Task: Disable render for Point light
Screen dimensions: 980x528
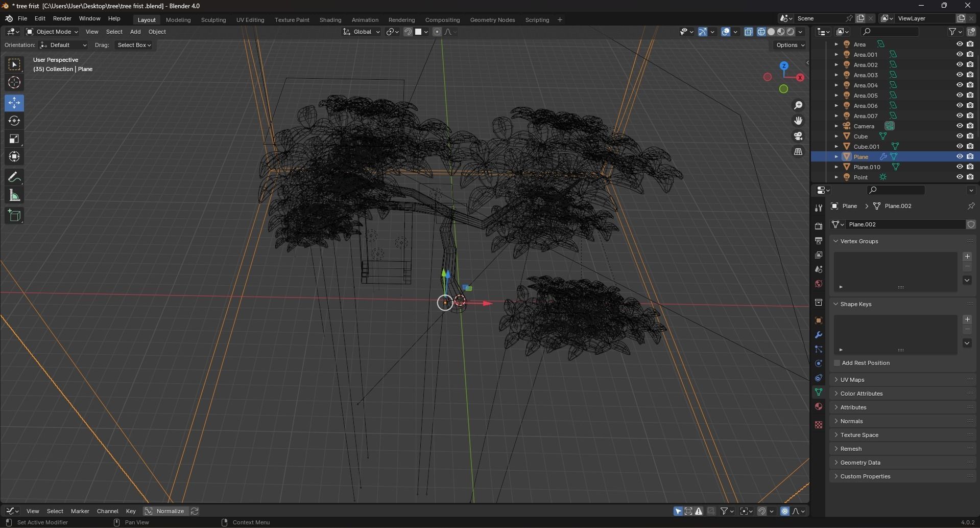Action: click(x=970, y=177)
